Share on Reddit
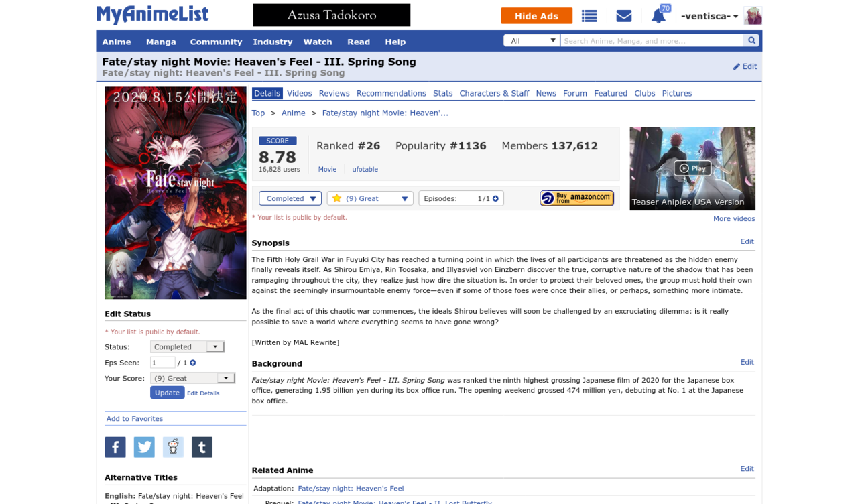This screenshot has width=858, height=504. pyautogui.click(x=173, y=447)
